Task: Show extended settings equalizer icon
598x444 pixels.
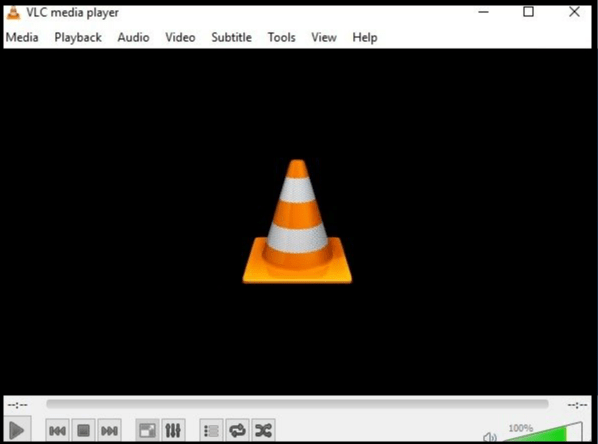Action: coord(173,431)
